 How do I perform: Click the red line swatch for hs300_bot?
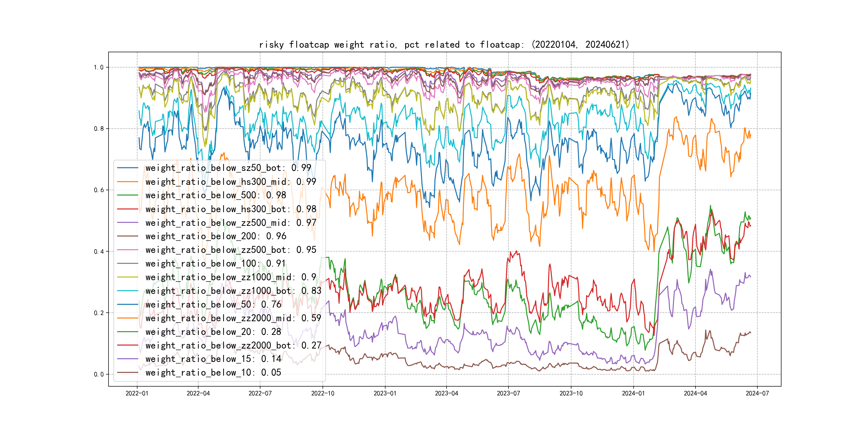[x=127, y=209]
